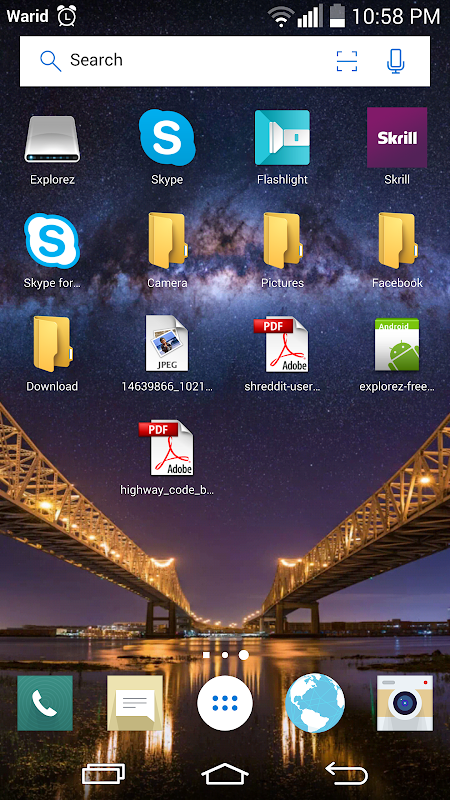Switch to the middle home page dot
450x800 pixels.
225,655
